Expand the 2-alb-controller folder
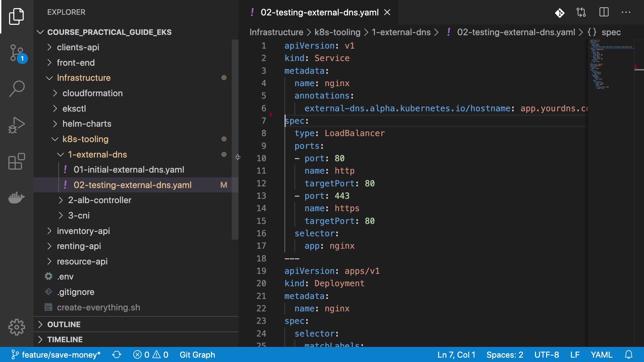The width and height of the screenshot is (644, 362). [100, 200]
